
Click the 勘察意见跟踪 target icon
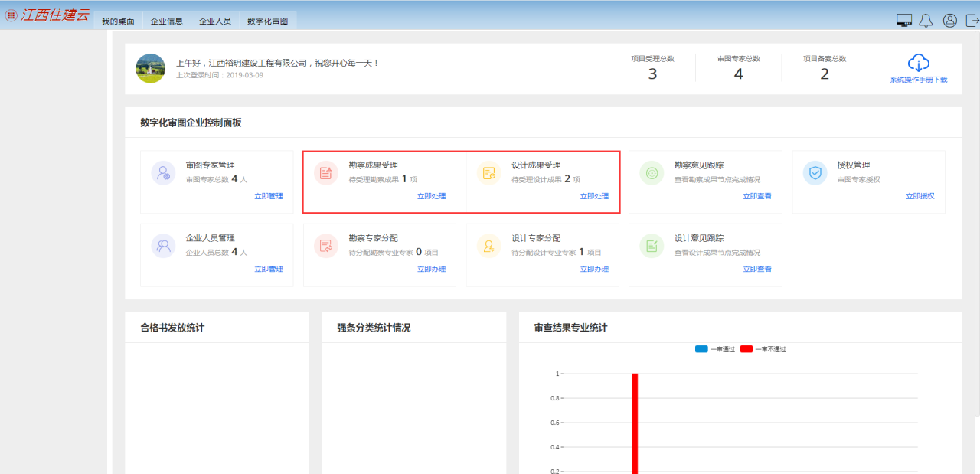pos(652,173)
